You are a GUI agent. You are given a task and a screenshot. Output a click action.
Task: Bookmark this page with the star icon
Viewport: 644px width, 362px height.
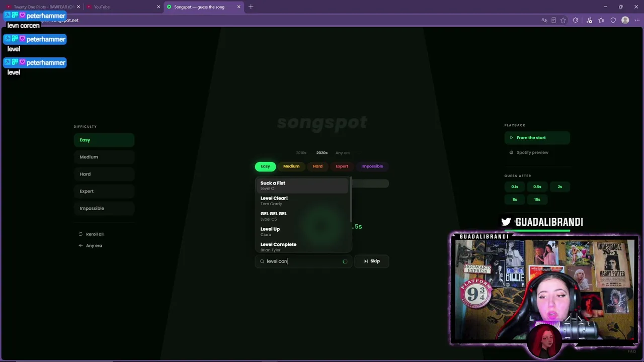pos(563,20)
